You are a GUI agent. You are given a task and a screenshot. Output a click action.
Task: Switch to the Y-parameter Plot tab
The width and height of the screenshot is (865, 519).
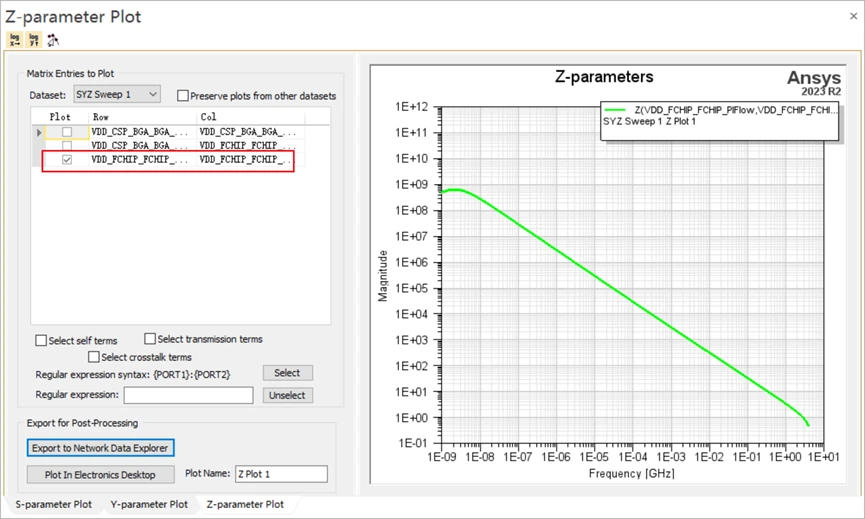149,504
